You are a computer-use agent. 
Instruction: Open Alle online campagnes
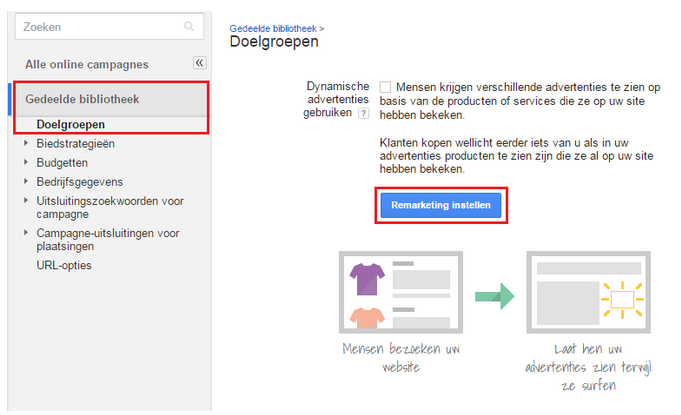(87, 64)
